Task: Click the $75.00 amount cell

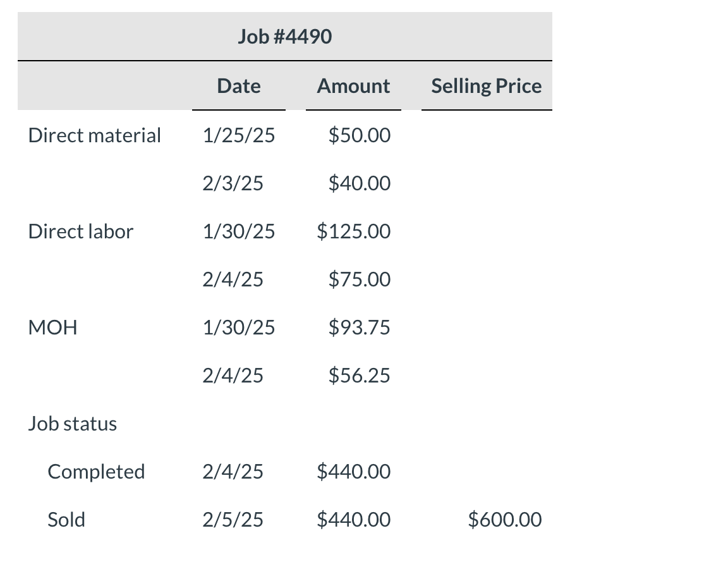Action: pyautogui.click(x=360, y=279)
